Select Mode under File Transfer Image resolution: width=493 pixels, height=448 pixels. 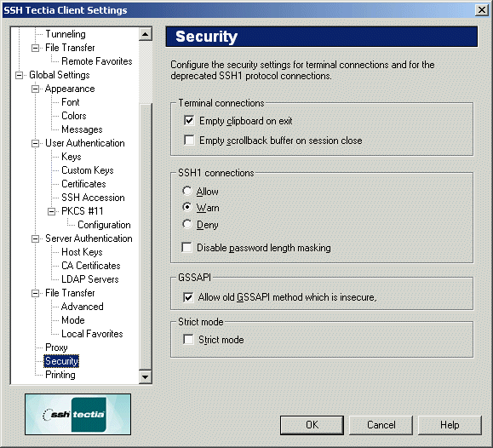point(73,320)
